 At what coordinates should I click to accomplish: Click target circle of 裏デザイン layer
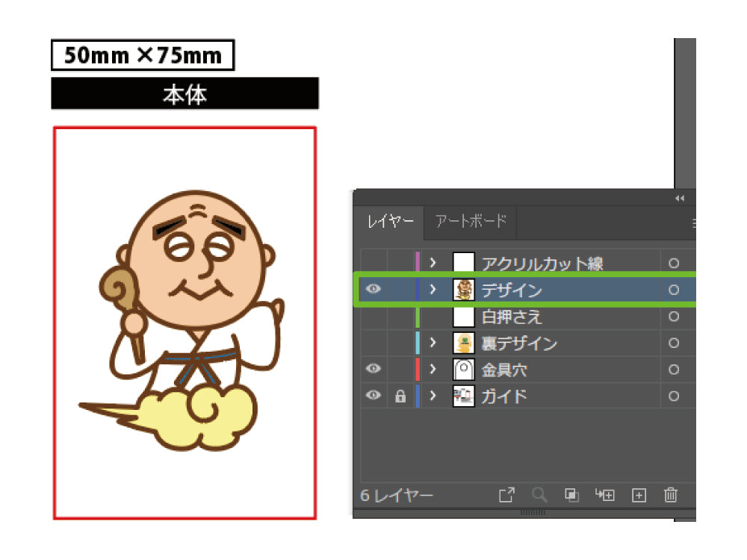[x=674, y=343]
